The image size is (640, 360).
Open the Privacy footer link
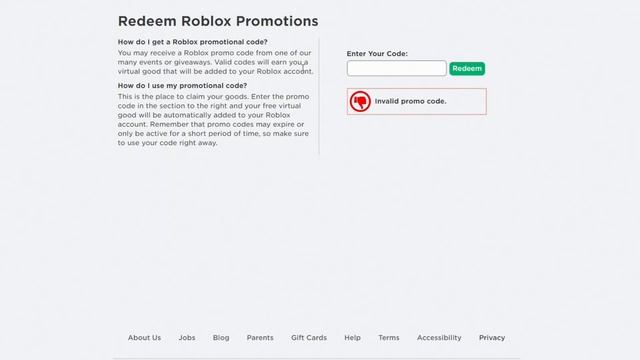(492, 338)
